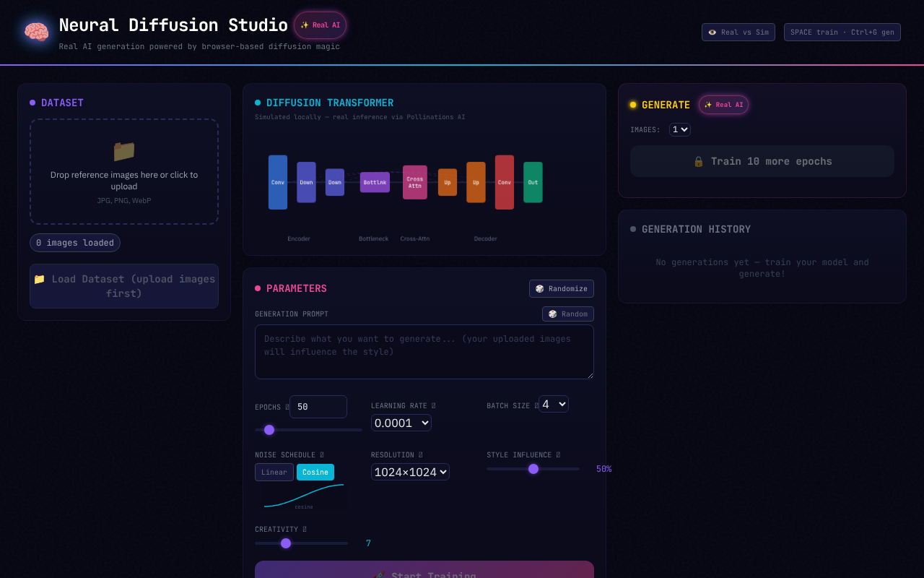Viewport: 924px width, 578px height.
Task: Click the green Out block of the decoder
Action: (x=533, y=182)
